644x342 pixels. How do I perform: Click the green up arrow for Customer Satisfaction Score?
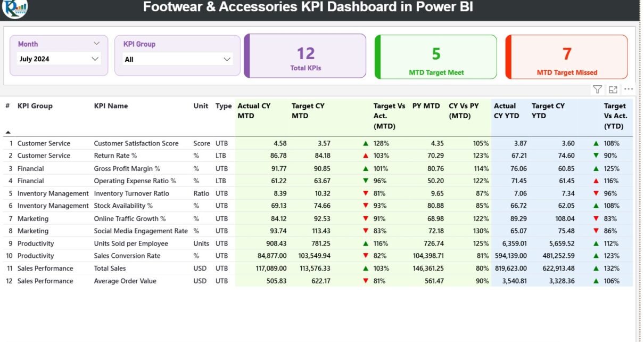pos(366,143)
